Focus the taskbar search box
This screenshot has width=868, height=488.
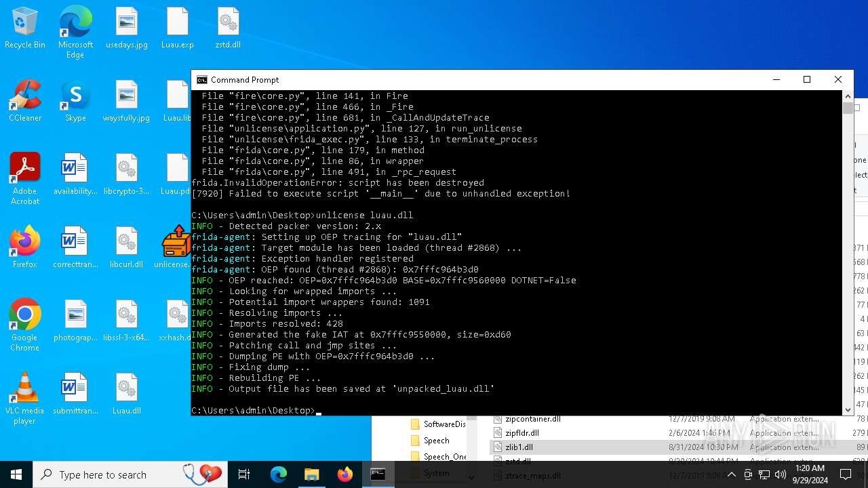(x=130, y=474)
